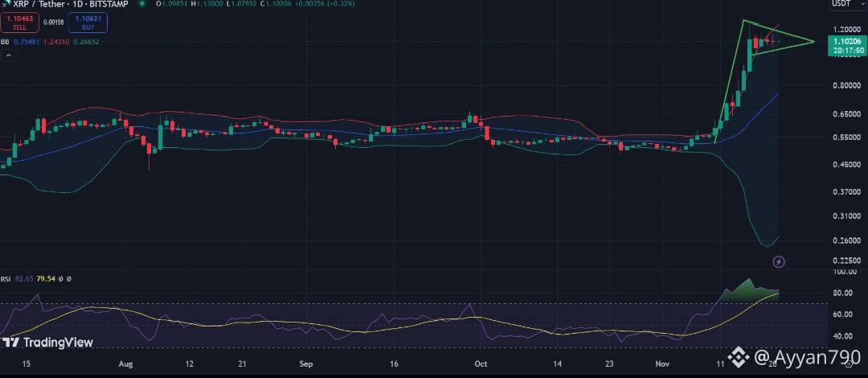Click the Sep label on time axis
The width and height of the screenshot is (868, 378).
point(306,364)
